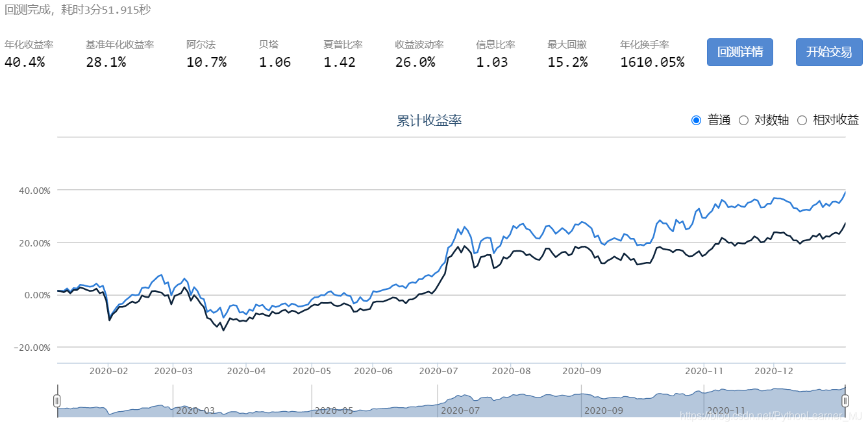Grab the left range slider handle

57,401
